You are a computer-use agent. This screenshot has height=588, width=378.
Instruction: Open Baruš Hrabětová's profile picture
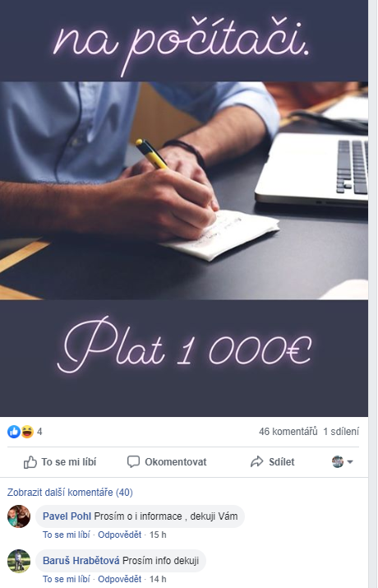pos(19,561)
